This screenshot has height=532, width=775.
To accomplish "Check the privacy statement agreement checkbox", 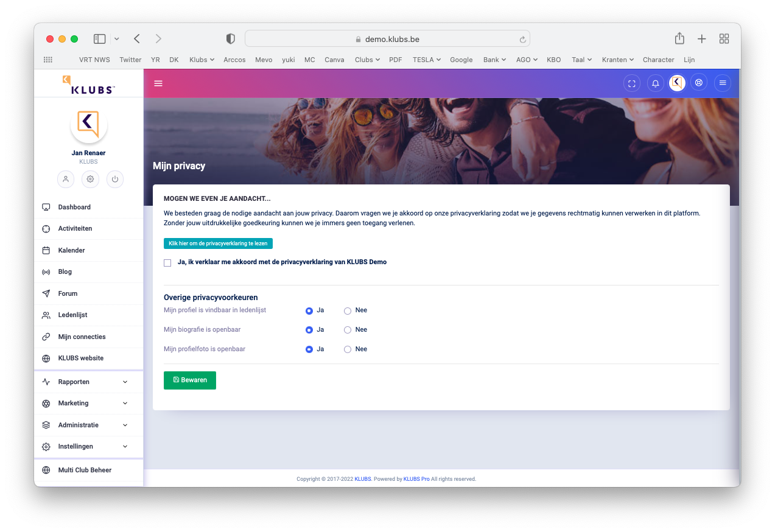I will (167, 263).
